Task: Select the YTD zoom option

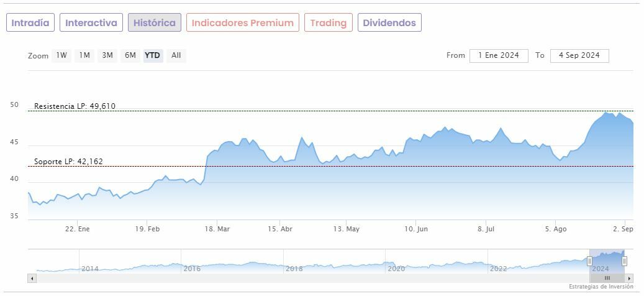Action: tap(153, 55)
